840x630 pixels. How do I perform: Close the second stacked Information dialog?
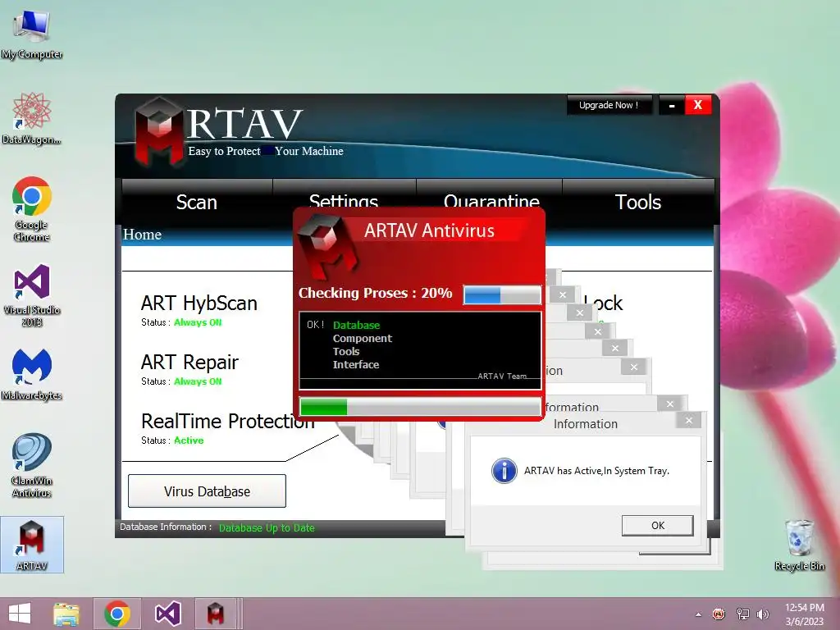coord(669,404)
